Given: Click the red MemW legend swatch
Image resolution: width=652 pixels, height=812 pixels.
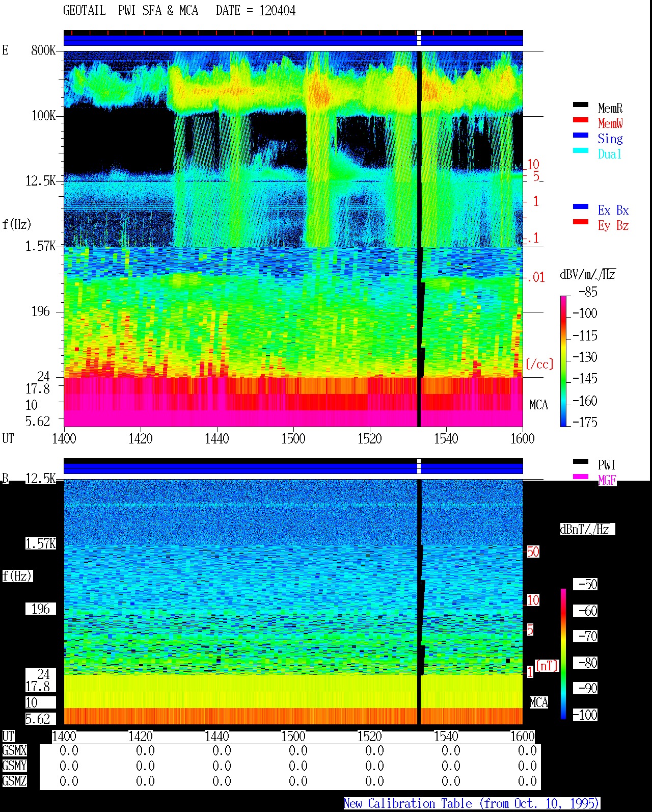Looking at the screenshot, I should pos(581,120).
